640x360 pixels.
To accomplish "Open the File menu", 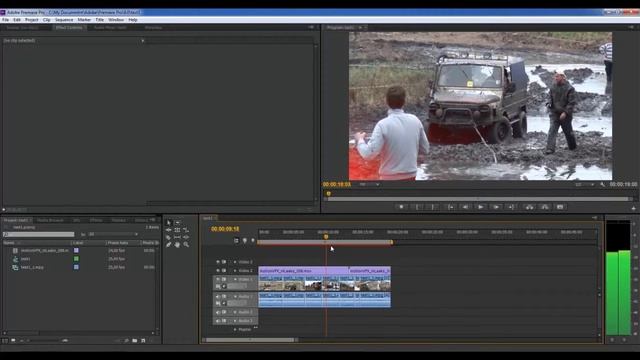I will point(5,20).
